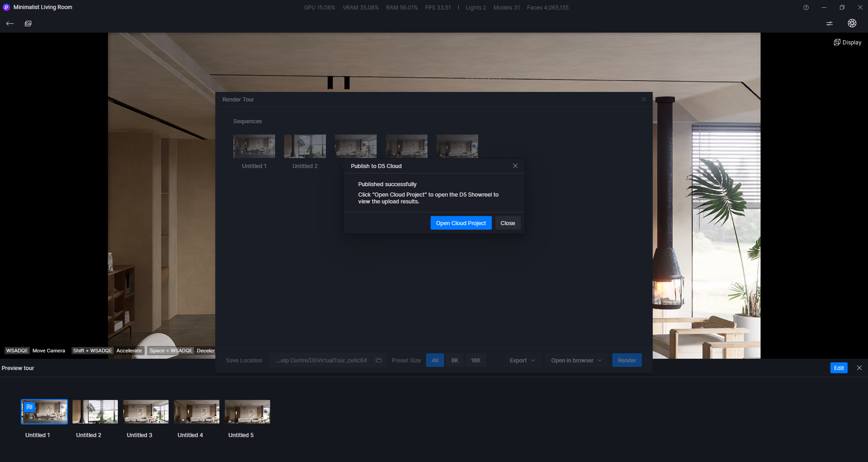Click the WSADQE Move Camera hint
The image size is (868, 462).
[x=35, y=351]
